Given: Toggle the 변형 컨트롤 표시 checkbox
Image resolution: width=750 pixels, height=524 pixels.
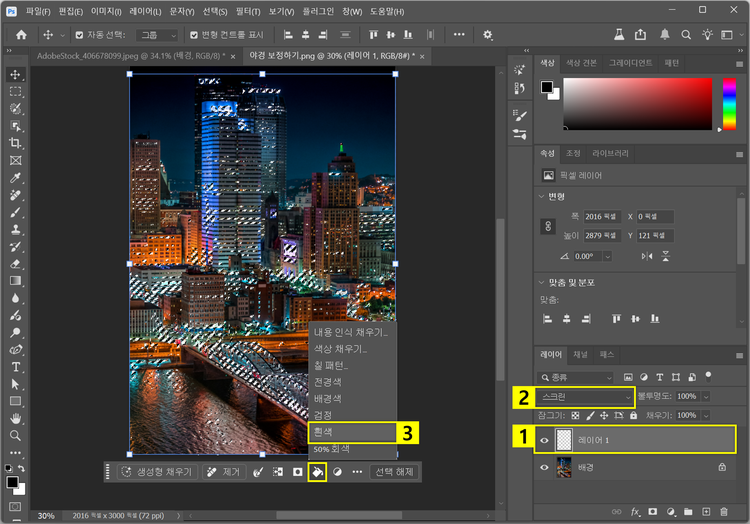Looking at the screenshot, I should click(194, 34).
